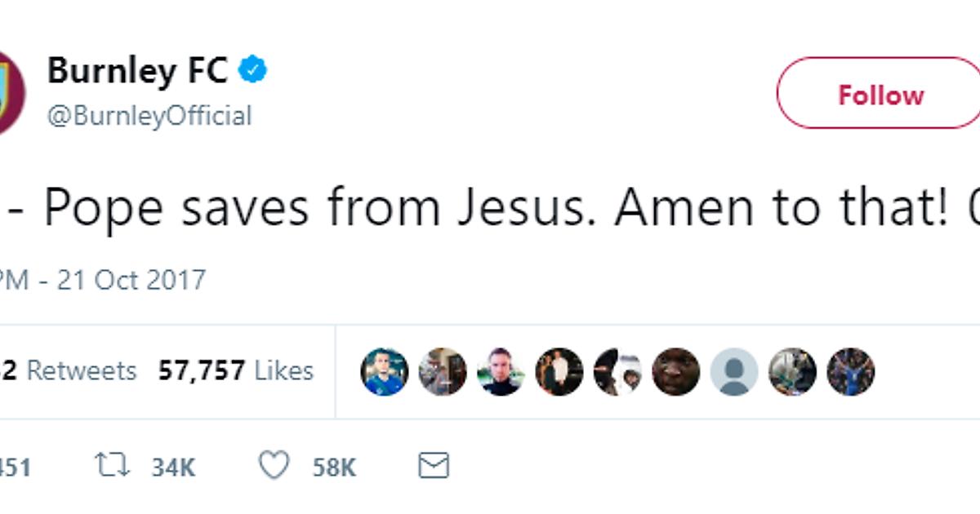Click the blue verified badge
Screen dimensions: 980x514
[x=252, y=71]
